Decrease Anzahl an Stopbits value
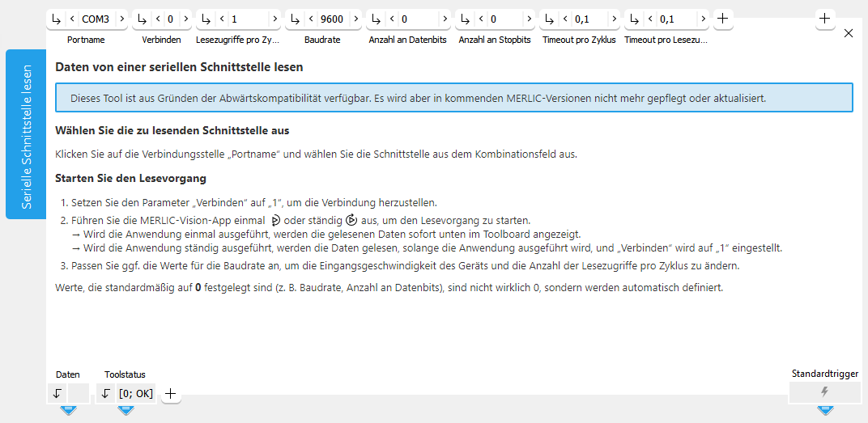This screenshot has width=868, height=423. [x=480, y=19]
